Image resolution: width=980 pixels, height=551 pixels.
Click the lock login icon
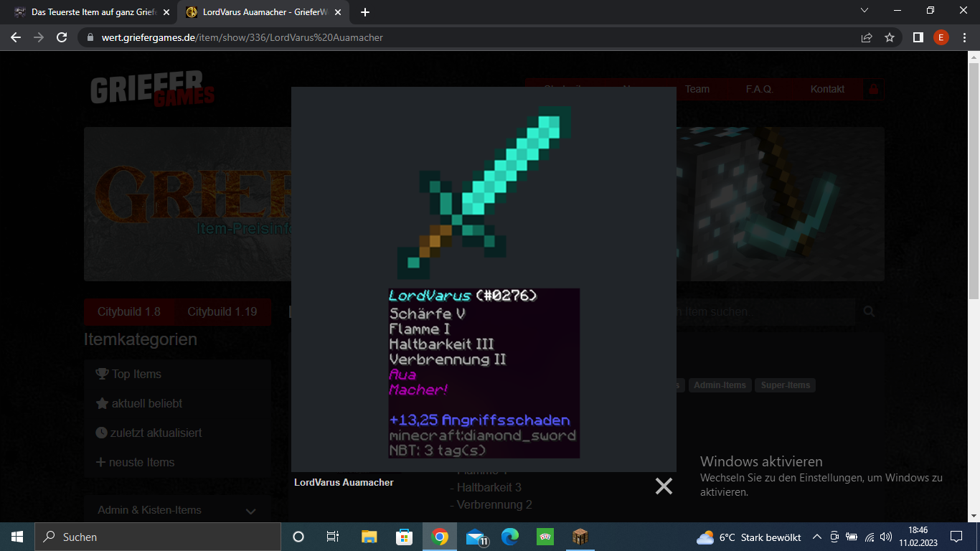(x=873, y=89)
